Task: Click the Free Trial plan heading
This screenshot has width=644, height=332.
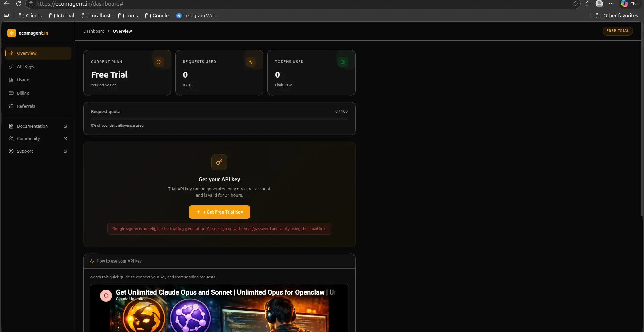Action: (109, 75)
